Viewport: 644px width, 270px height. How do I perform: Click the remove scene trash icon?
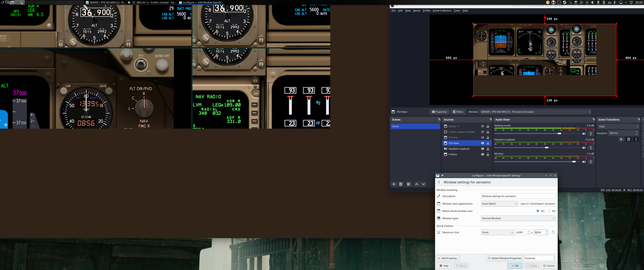tap(400, 184)
